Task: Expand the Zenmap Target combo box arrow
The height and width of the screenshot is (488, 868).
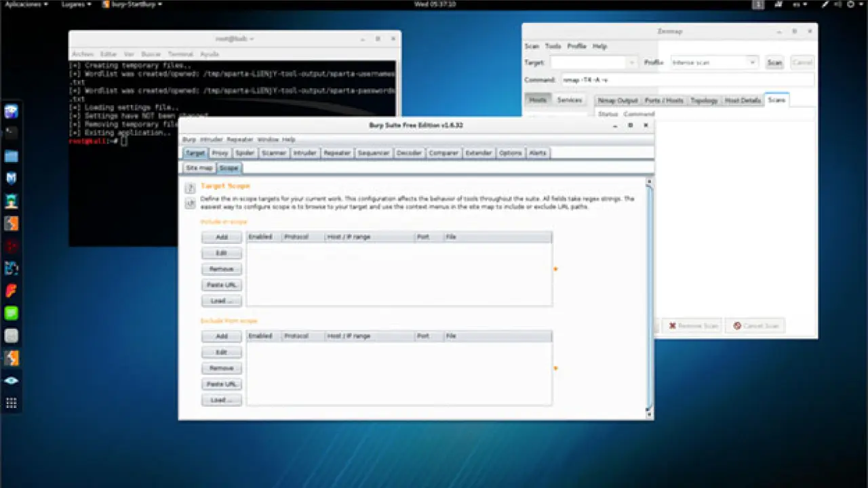Action: pos(632,62)
